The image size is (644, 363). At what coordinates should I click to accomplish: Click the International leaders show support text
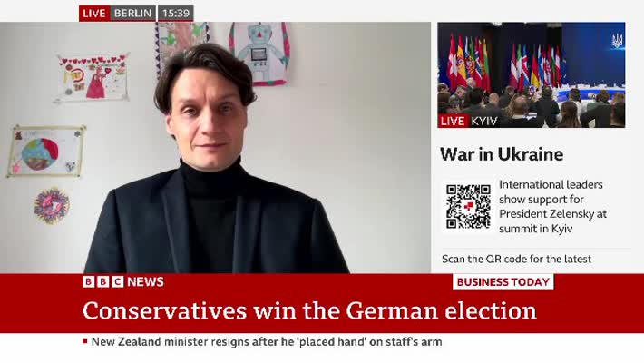552,206
